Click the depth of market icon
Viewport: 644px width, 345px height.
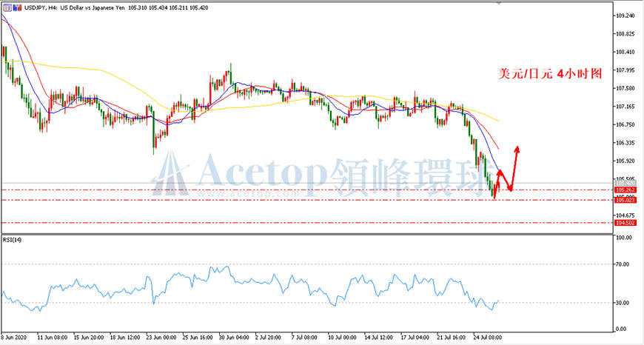(x=16, y=7)
